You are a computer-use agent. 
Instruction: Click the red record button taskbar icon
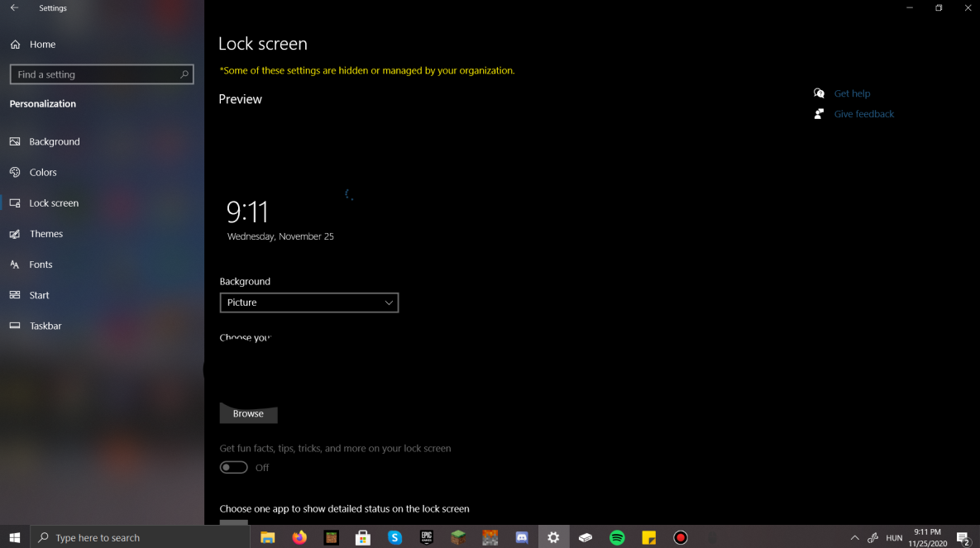point(681,537)
